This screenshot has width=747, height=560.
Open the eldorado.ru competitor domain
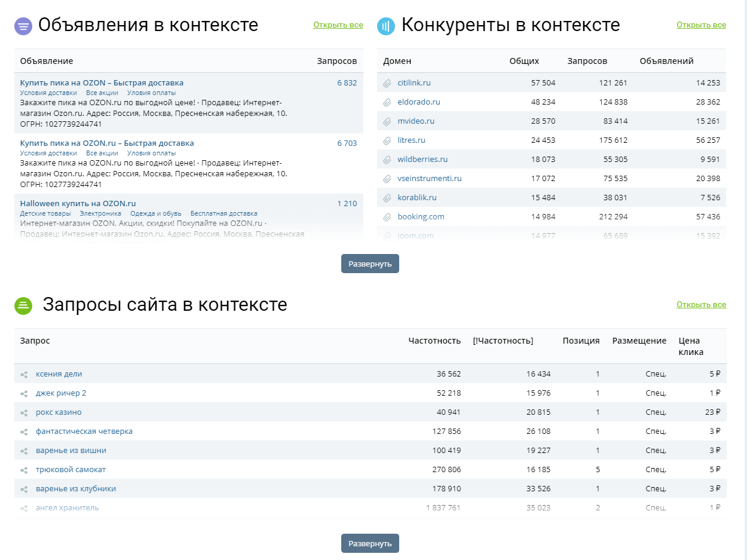pyautogui.click(x=419, y=102)
